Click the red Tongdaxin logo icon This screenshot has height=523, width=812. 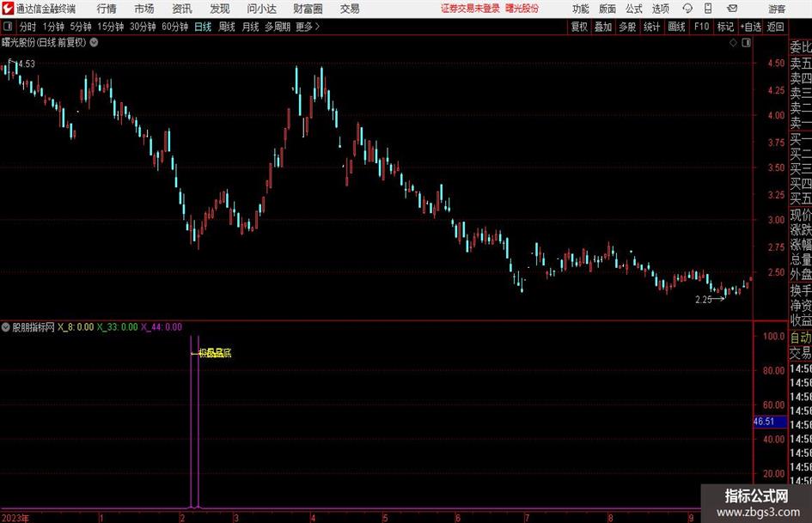(8, 9)
